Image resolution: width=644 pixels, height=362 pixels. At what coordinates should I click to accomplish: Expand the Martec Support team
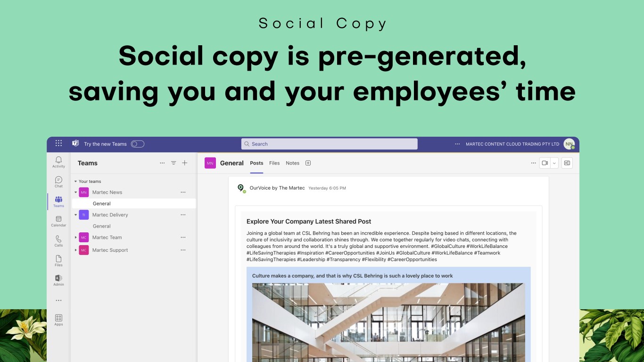click(x=75, y=250)
